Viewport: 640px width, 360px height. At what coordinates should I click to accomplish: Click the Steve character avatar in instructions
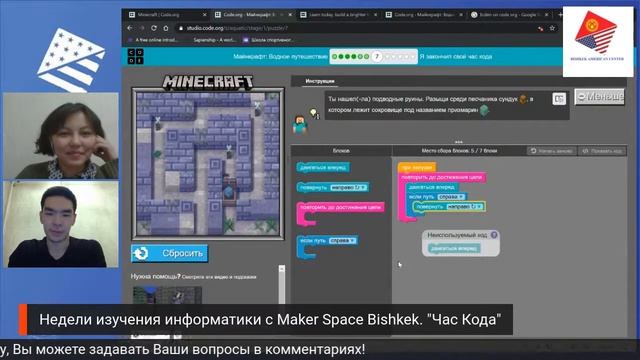pyautogui.click(x=300, y=124)
